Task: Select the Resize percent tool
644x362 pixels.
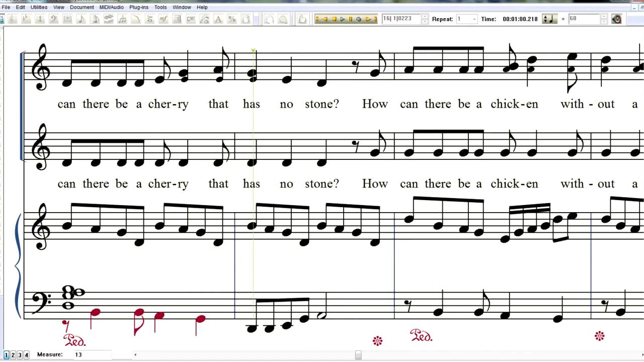Action: [232, 19]
